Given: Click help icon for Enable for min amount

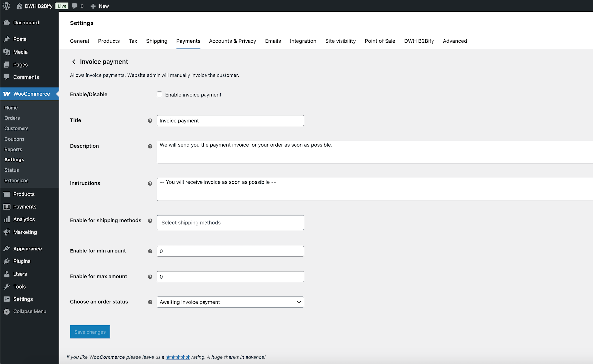Looking at the screenshot, I should [x=150, y=251].
